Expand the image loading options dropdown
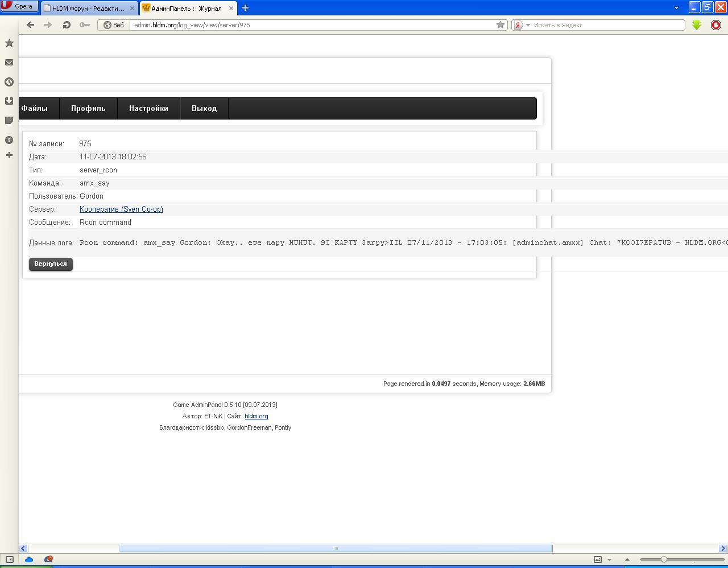 (x=609, y=560)
